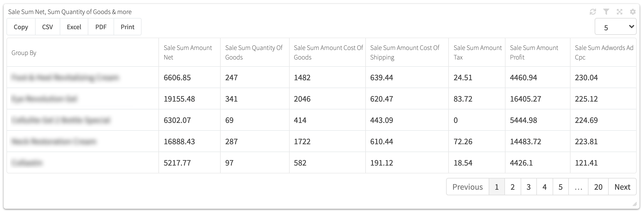Sort by Sale Sum Amount Cost Of Shipping header
Image resolution: width=644 pixels, height=213 pixels.
(x=407, y=52)
